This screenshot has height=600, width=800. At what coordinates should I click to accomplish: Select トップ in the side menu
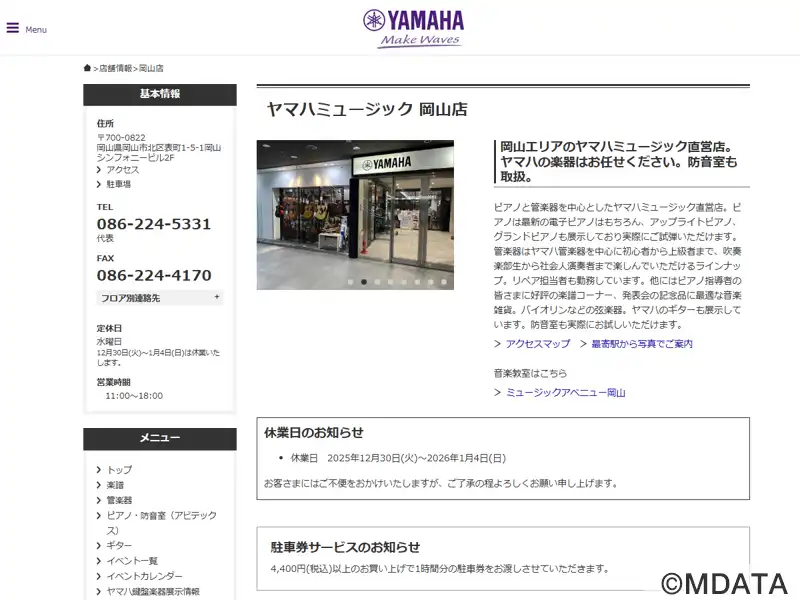coord(119,470)
